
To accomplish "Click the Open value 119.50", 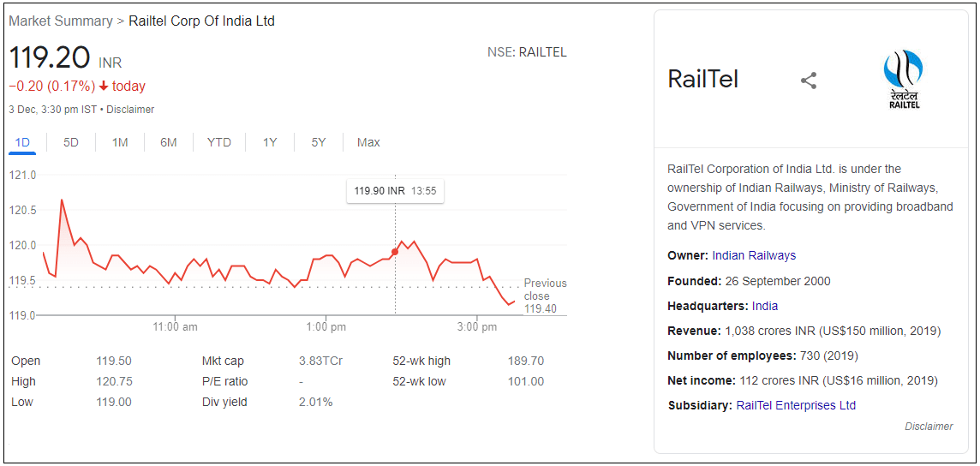I will pos(114,361).
